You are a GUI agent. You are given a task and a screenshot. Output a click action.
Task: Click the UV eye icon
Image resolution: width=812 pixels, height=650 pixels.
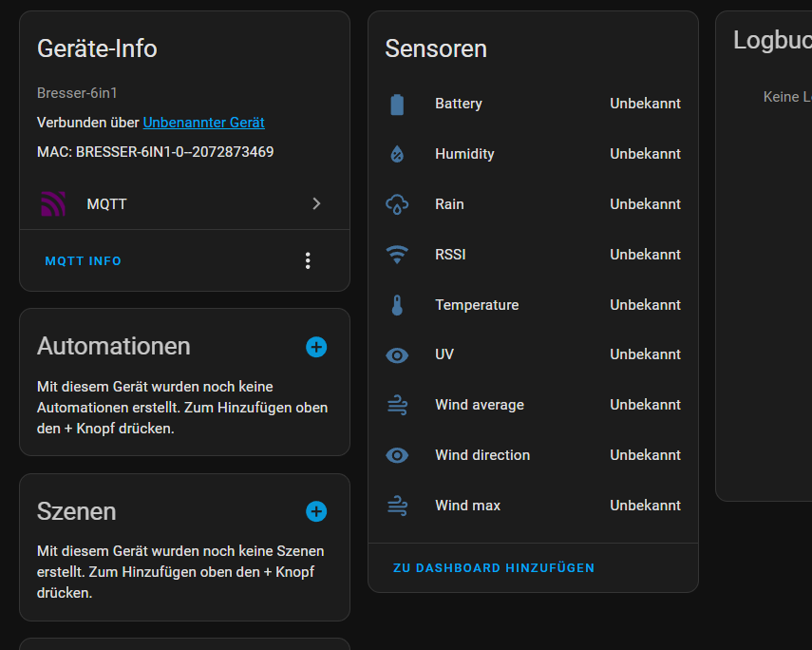397,354
